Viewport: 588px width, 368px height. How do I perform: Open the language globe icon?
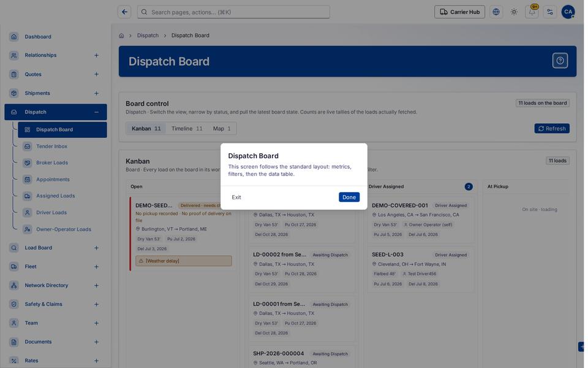click(x=496, y=12)
